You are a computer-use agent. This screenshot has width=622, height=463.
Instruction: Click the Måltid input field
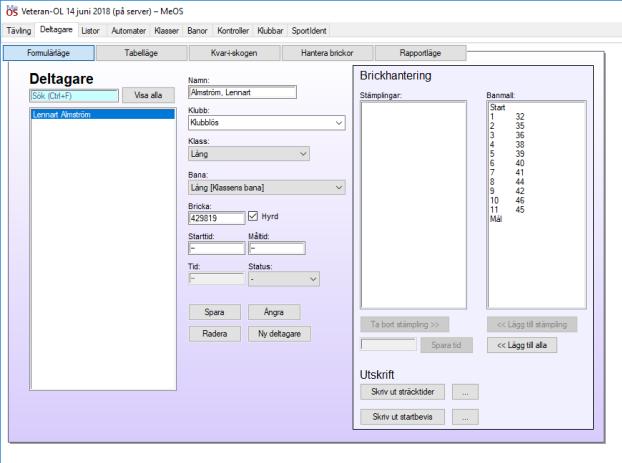[x=277, y=248]
